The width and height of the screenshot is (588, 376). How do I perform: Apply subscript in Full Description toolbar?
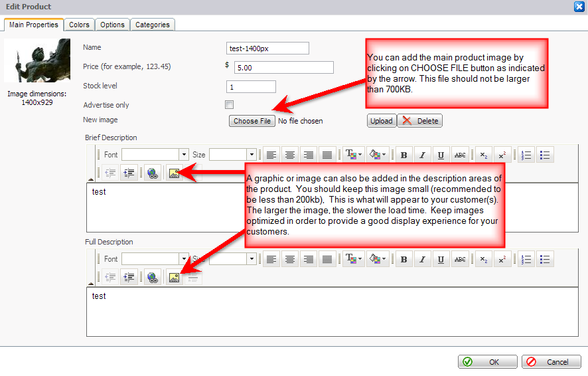click(x=484, y=259)
